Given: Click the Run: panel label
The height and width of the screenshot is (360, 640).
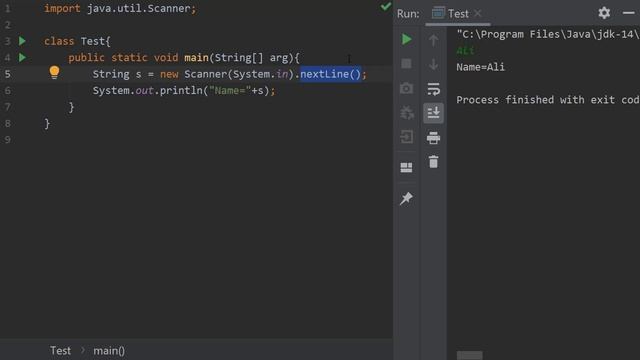Looking at the screenshot, I should click(x=408, y=13).
